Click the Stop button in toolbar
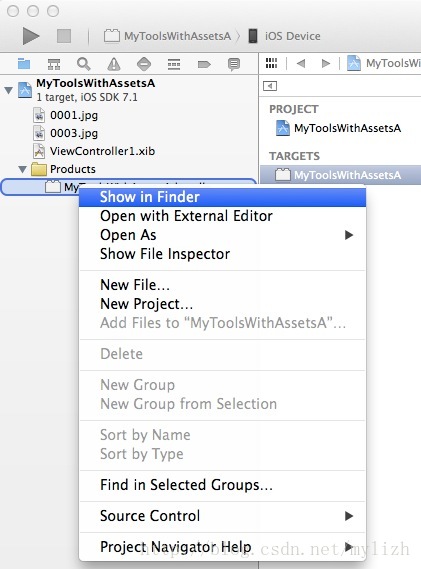Screen dimensions: 421x569 pyautogui.click(x=64, y=36)
